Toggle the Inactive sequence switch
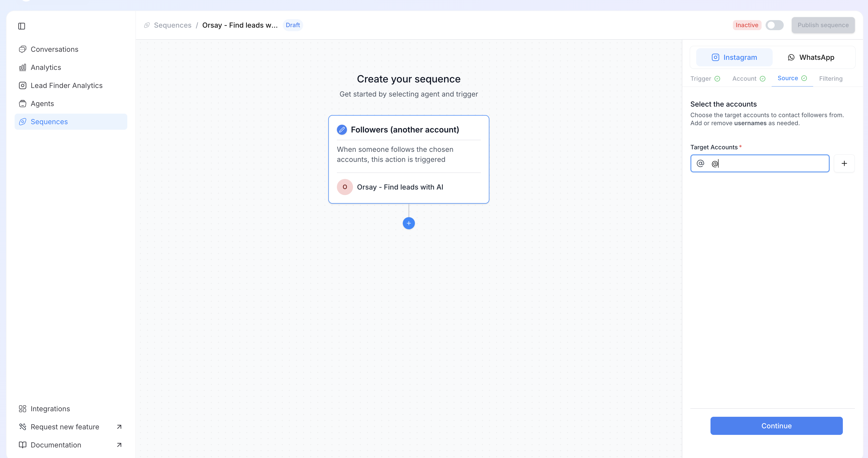 [x=774, y=25]
